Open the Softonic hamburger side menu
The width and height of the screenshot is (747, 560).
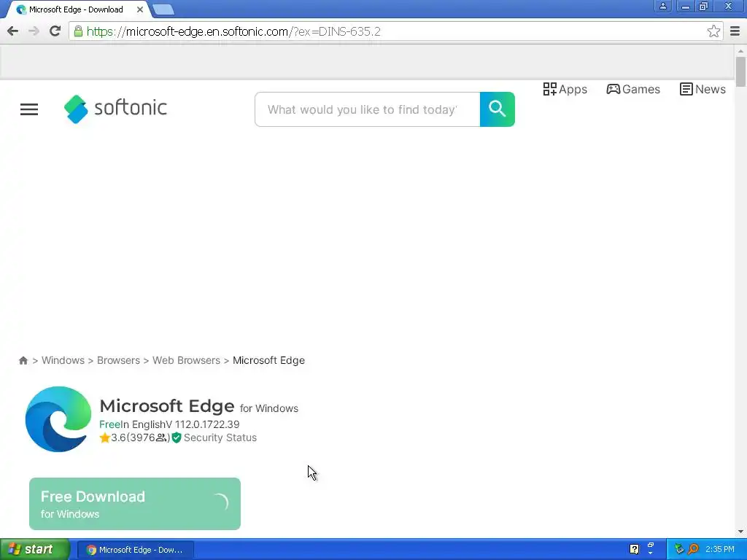click(x=29, y=109)
